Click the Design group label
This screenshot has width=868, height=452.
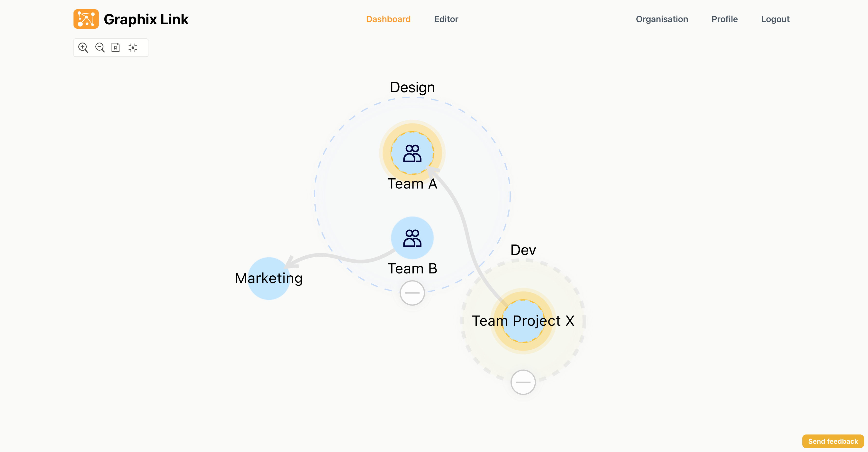[x=412, y=87]
